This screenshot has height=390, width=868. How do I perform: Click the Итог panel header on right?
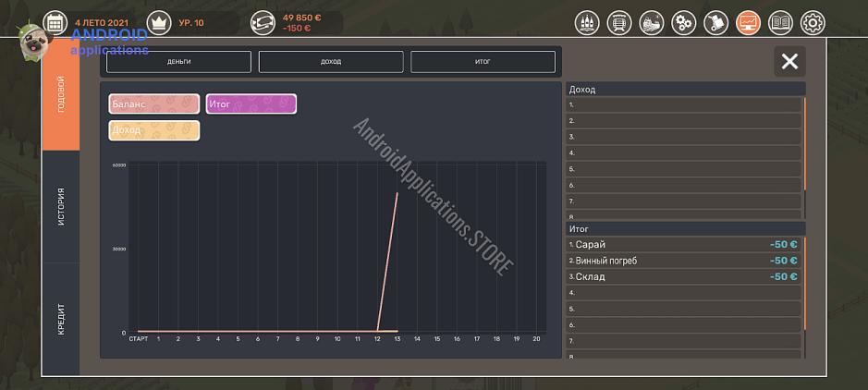point(685,228)
